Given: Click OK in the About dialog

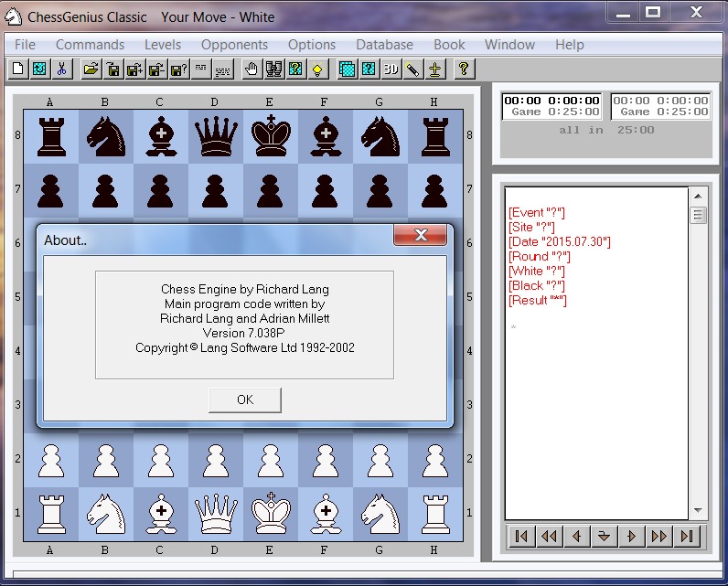Looking at the screenshot, I should (245, 400).
